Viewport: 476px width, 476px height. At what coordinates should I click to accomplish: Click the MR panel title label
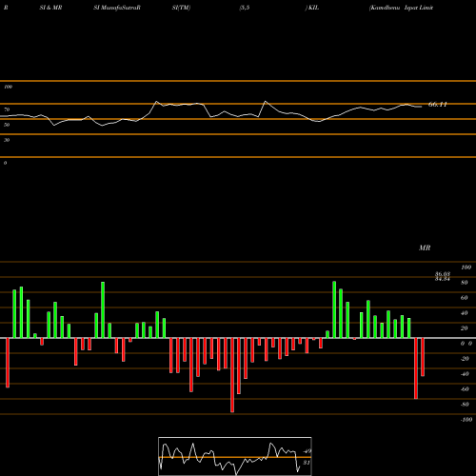point(425,248)
